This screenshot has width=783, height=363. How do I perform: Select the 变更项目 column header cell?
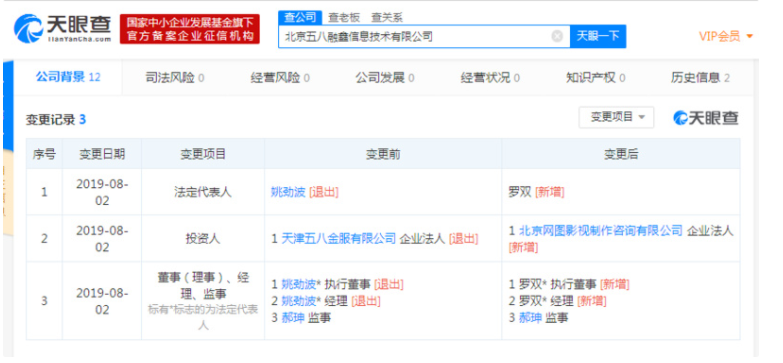[x=203, y=154]
